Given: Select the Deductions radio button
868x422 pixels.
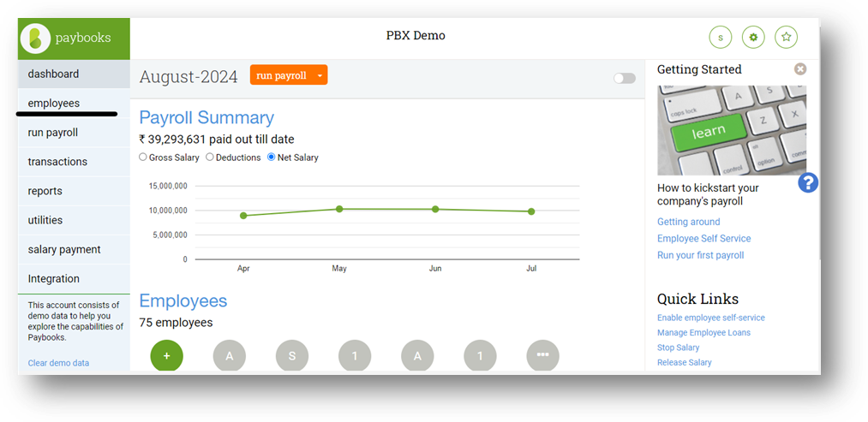Looking at the screenshot, I should [210, 158].
